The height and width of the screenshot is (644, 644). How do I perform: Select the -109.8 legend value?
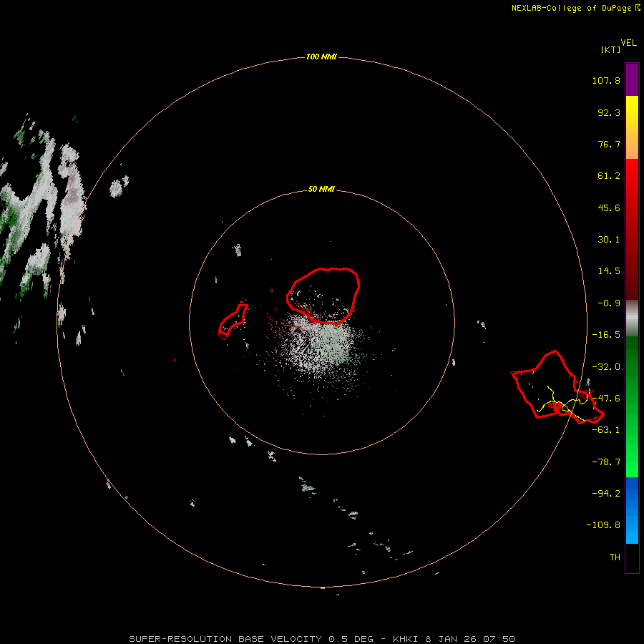(x=603, y=525)
